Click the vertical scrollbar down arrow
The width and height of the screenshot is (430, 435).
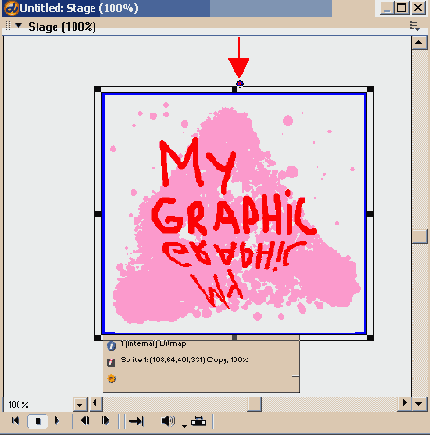pos(419,404)
